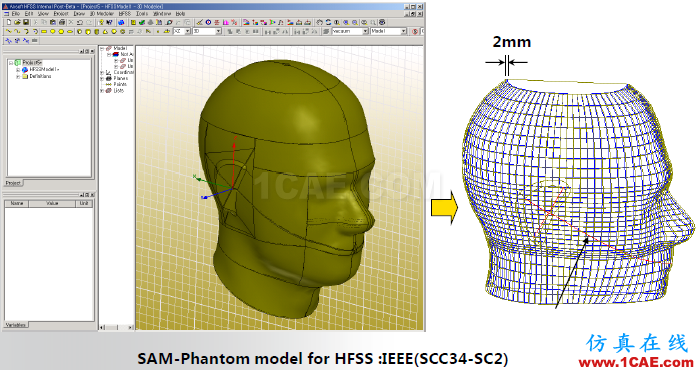Expand the Planes node in model tree
The height and width of the screenshot is (370, 698).
point(102,78)
